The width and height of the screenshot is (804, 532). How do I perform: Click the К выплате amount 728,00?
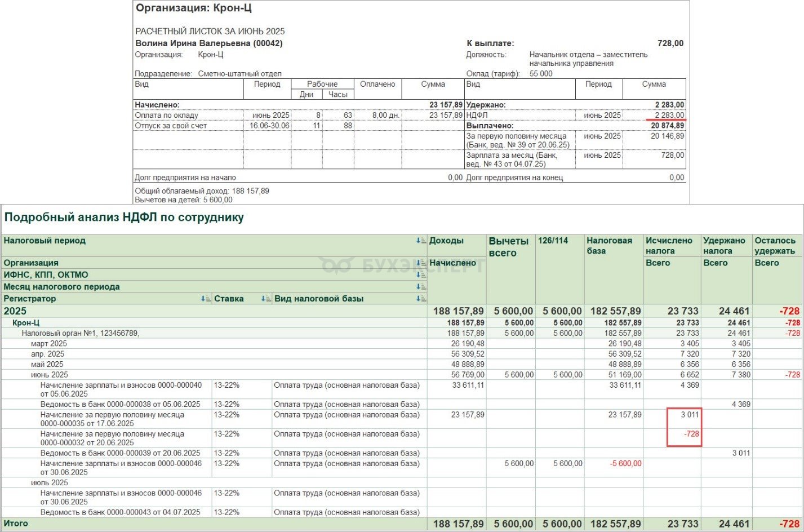click(x=670, y=43)
